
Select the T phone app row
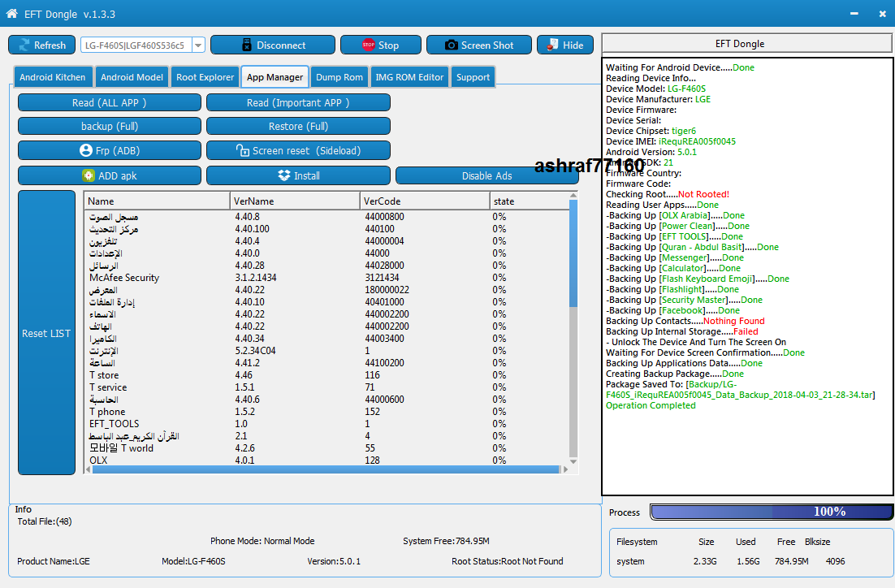tap(326, 412)
